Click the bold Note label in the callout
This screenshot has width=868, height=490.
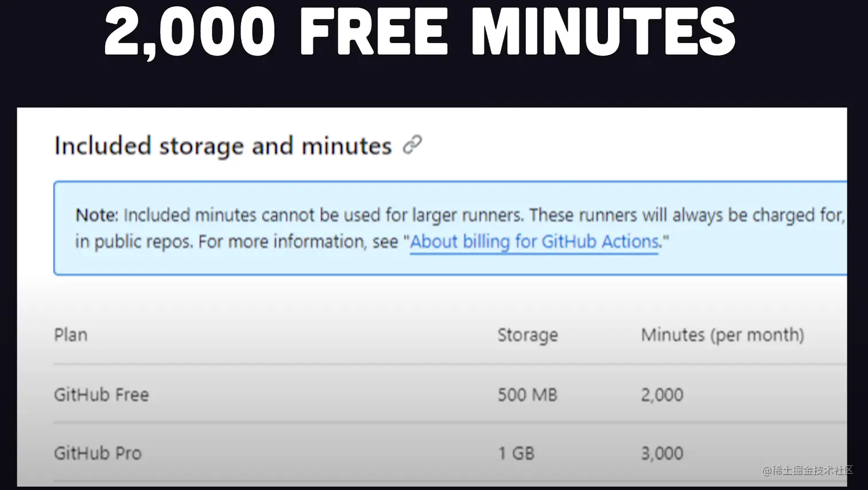[96, 215]
